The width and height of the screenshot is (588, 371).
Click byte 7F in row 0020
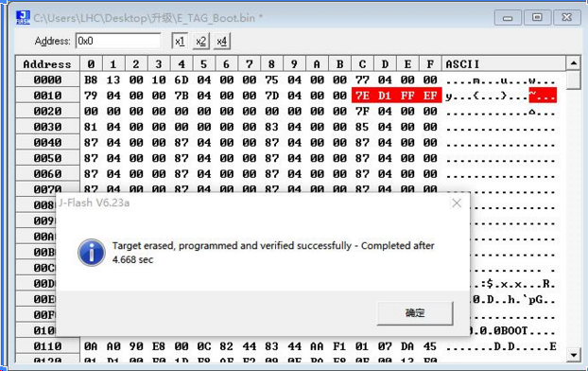pos(362,112)
